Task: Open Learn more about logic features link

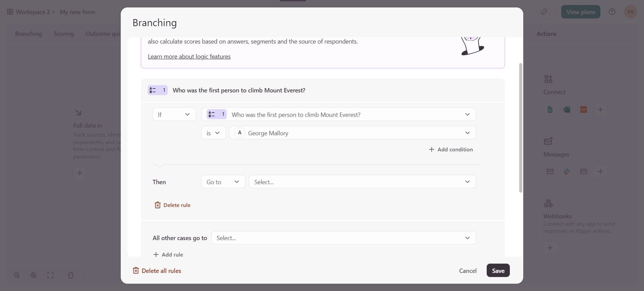Action: (189, 57)
